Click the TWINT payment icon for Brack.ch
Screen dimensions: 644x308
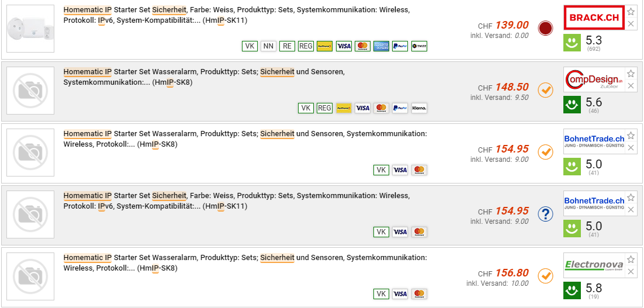pyautogui.click(x=418, y=46)
